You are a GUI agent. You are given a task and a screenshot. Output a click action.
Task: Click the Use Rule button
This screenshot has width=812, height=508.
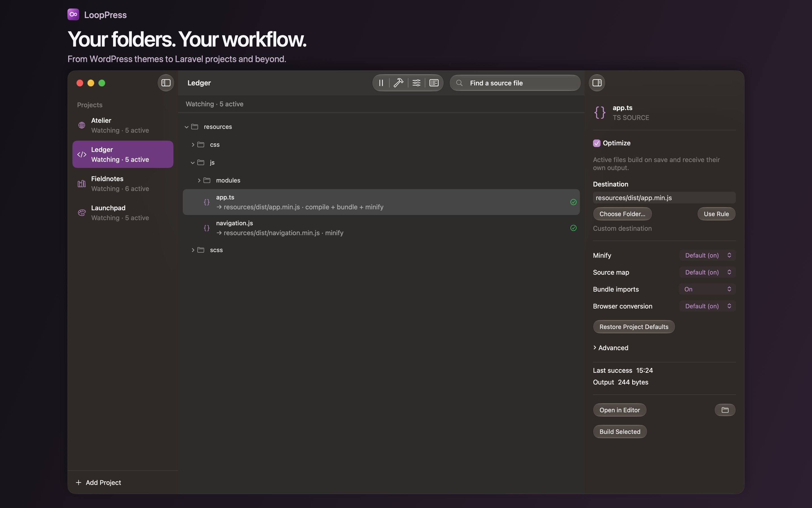716,214
